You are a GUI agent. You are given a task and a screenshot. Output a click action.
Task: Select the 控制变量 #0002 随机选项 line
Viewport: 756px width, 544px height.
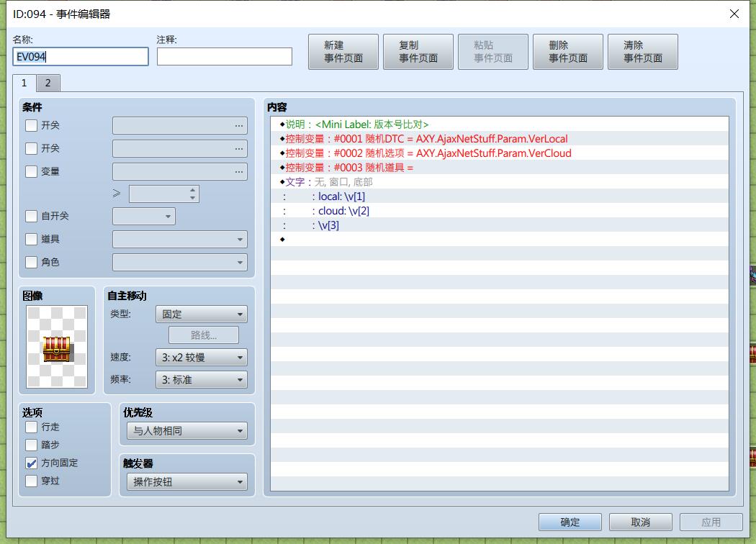(x=500, y=153)
